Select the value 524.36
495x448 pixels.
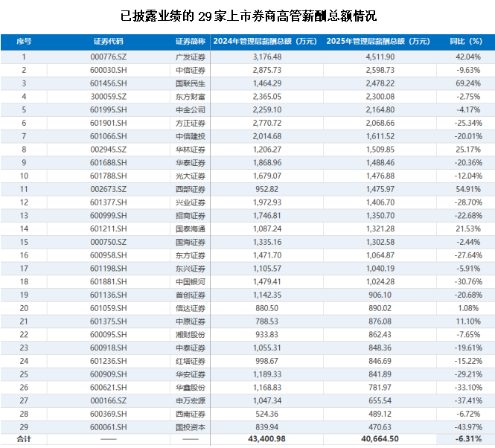266,415
